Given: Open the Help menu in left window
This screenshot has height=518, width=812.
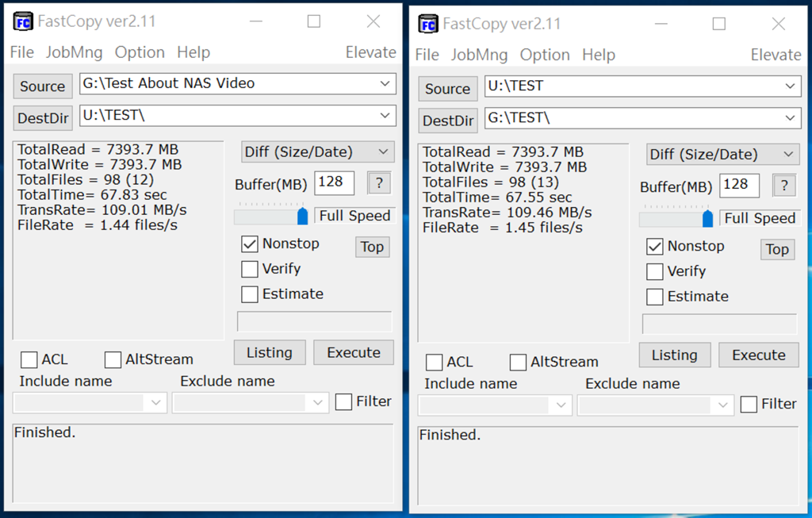Looking at the screenshot, I should 193,52.
